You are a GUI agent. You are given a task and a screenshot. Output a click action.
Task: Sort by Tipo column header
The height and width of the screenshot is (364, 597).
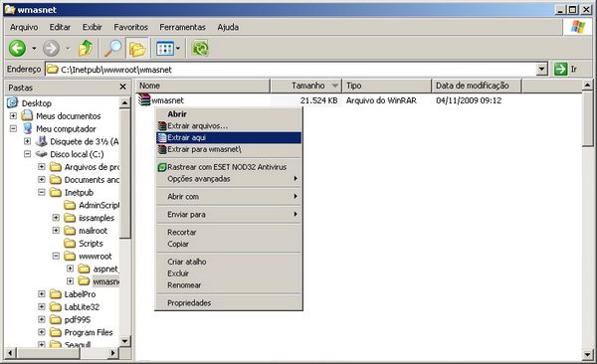pos(386,86)
